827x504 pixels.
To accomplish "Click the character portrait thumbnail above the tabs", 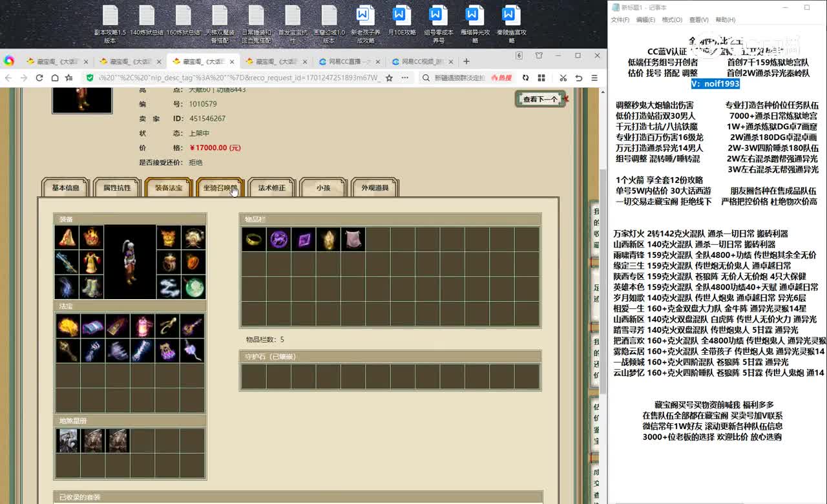I will (82, 101).
